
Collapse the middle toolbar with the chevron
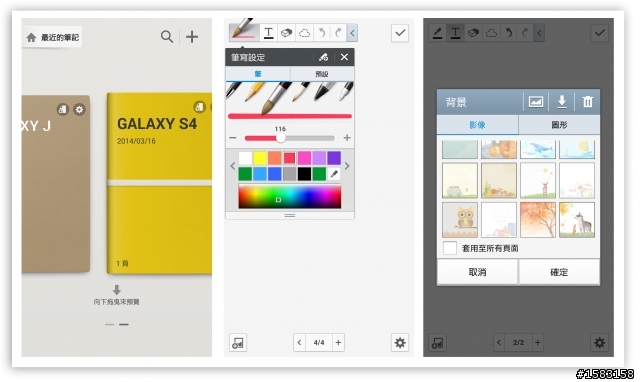pos(352,33)
